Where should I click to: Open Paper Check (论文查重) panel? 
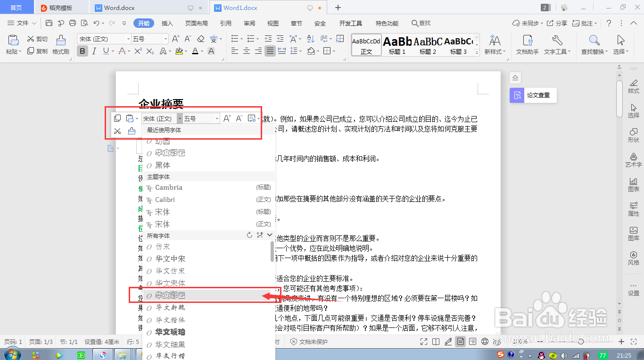pyautogui.click(x=533, y=95)
